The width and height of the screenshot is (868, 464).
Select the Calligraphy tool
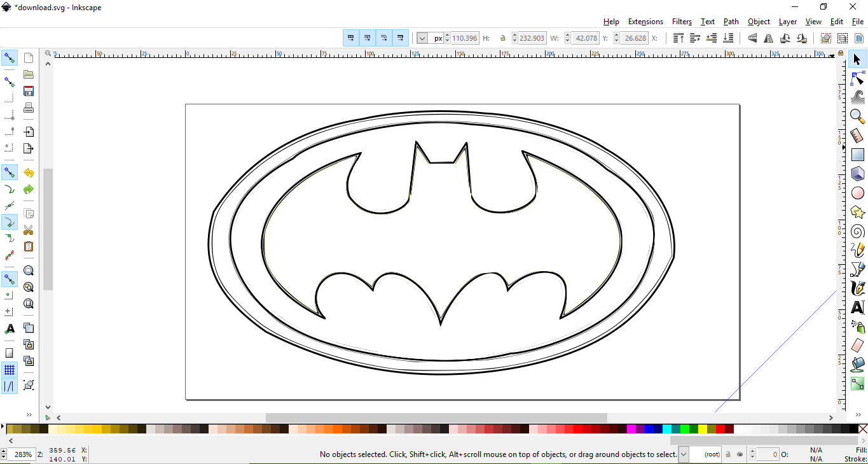point(857,288)
